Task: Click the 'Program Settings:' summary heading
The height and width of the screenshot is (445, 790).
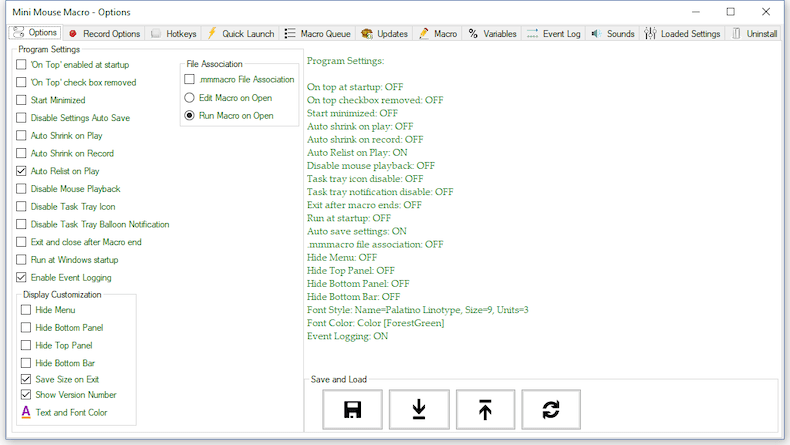Action: pyautogui.click(x=346, y=61)
